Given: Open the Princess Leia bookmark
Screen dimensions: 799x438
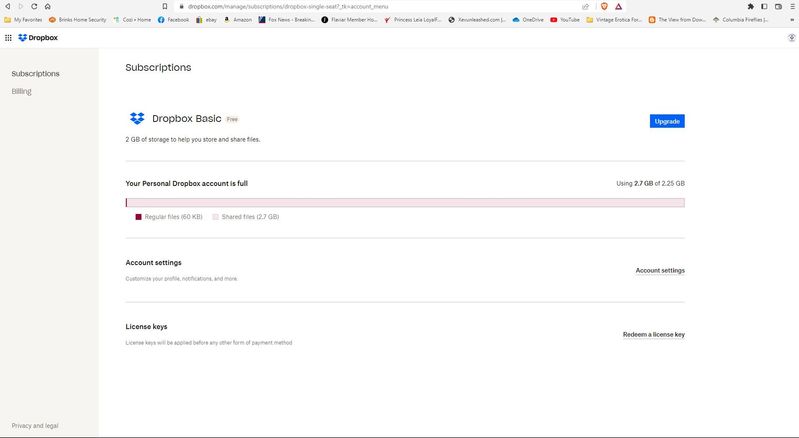Looking at the screenshot, I should point(413,20).
